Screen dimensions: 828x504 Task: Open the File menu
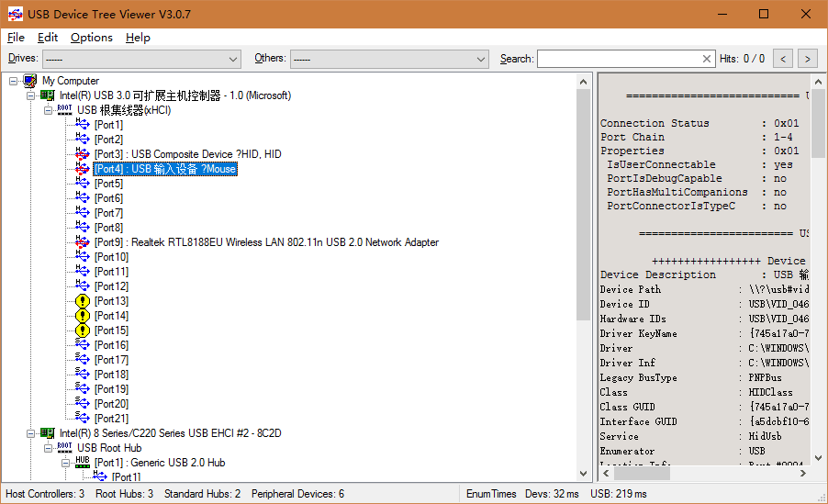(x=16, y=38)
